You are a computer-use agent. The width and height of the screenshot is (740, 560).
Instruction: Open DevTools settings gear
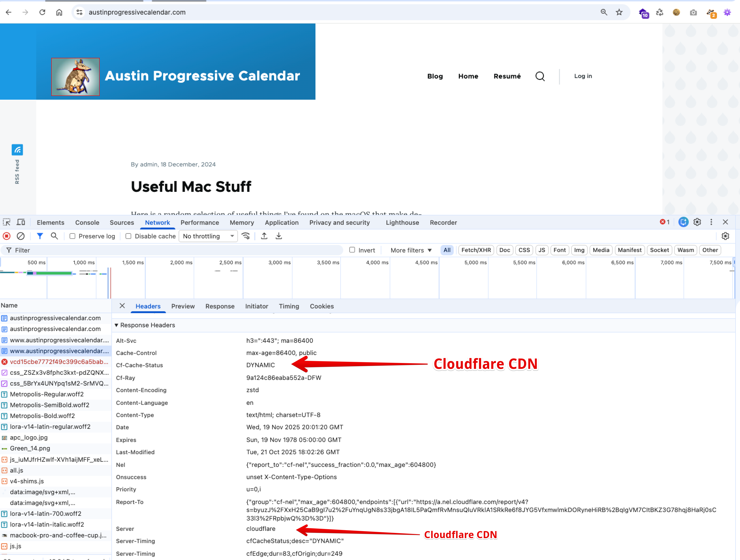697,222
